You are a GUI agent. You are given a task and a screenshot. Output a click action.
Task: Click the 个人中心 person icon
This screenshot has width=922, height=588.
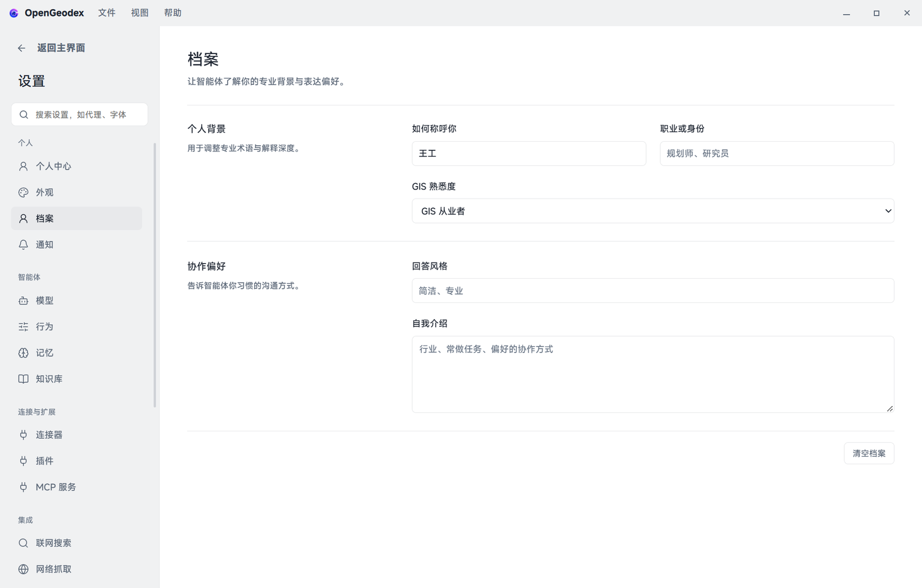(x=23, y=166)
